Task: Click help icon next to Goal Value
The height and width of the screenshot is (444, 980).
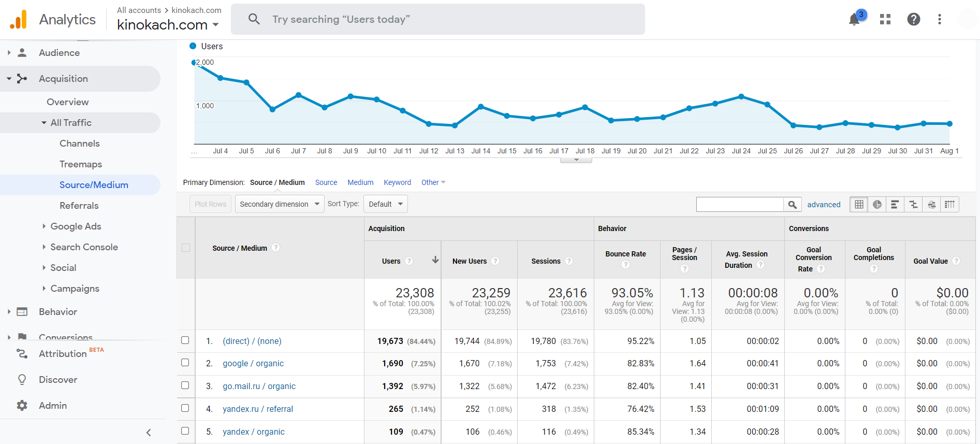Action: [x=956, y=261]
